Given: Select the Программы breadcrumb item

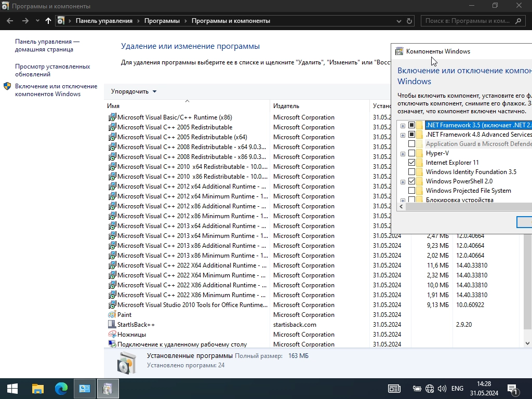Looking at the screenshot, I should tap(162, 21).
